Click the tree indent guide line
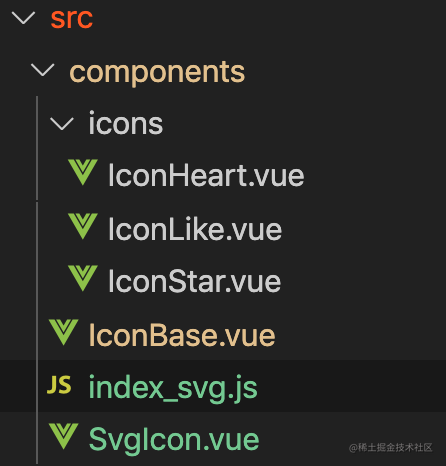This screenshot has height=466, width=446. (37, 280)
